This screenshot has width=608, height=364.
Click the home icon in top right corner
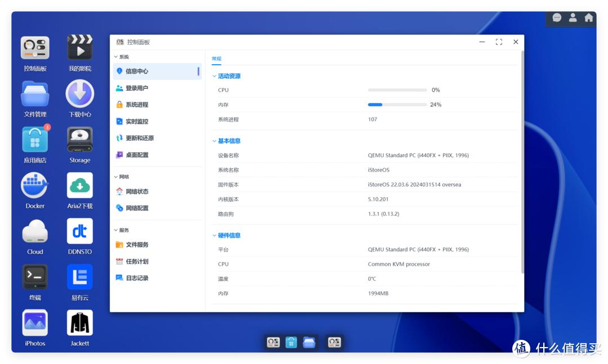point(587,18)
